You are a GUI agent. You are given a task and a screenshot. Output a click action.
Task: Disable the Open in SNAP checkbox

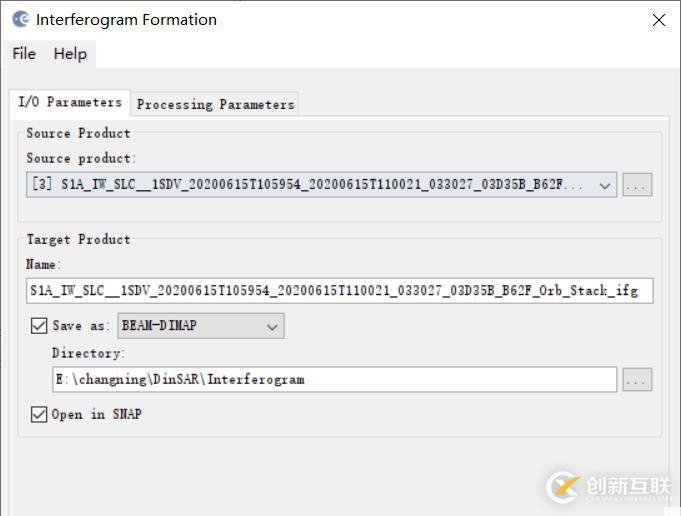point(39,414)
